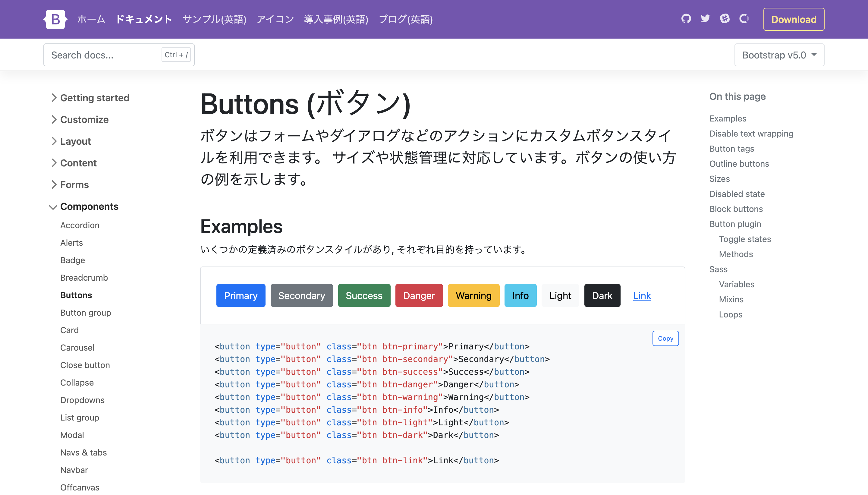Open Close button in the sidebar
Image resolution: width=868 pixels, height=495 pixels.
[85, 365]
